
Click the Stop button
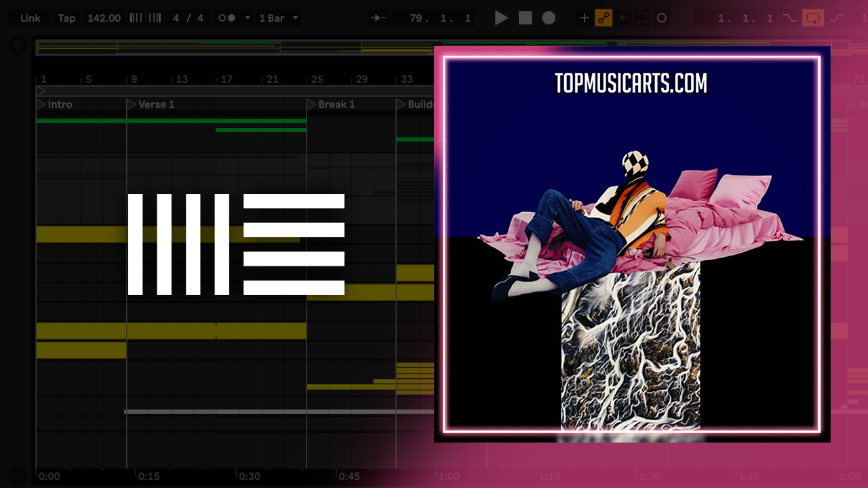pyautogui.click(x=526, y=18)
